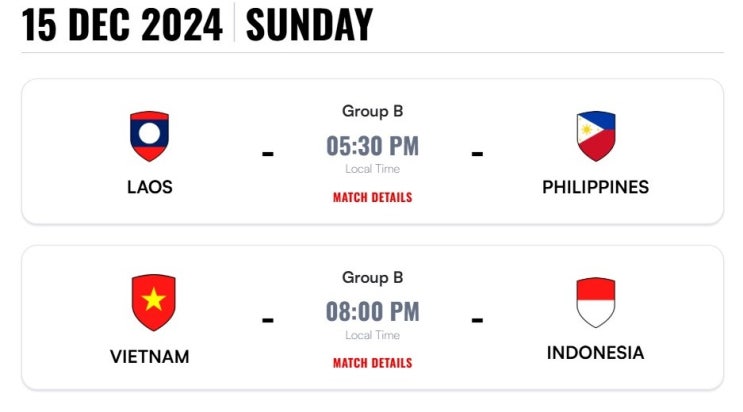Select the VIETNAM team name
This screenshot has width=743, height=412.
(x=150, y=357)
